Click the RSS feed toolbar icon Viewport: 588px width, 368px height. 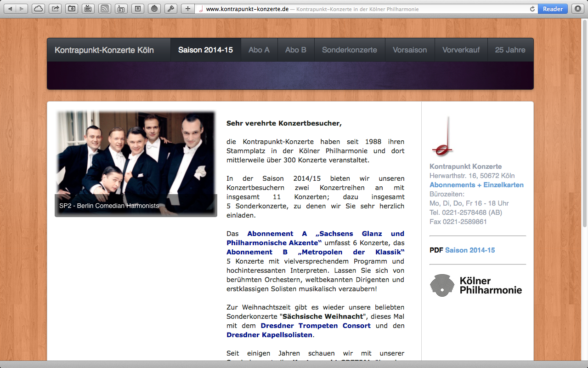tap(105, 9)
